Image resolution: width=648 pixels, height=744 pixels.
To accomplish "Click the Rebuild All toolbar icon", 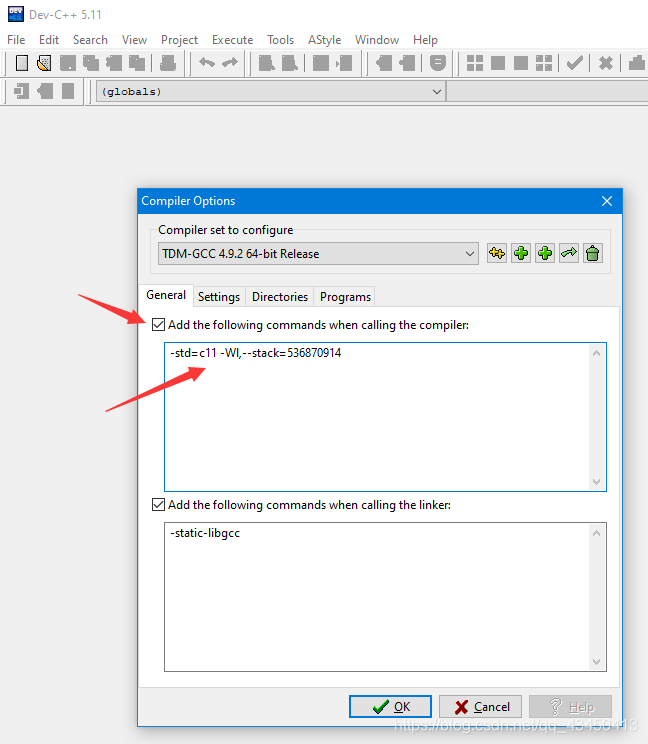I will click(x=544, y=63).
